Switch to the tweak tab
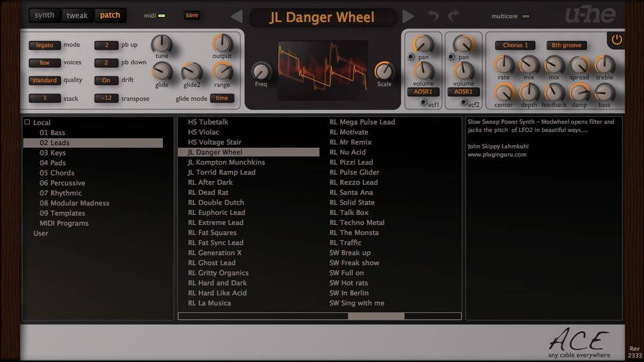The height and width of the screenshot is (362, 644). pos(77,15)
